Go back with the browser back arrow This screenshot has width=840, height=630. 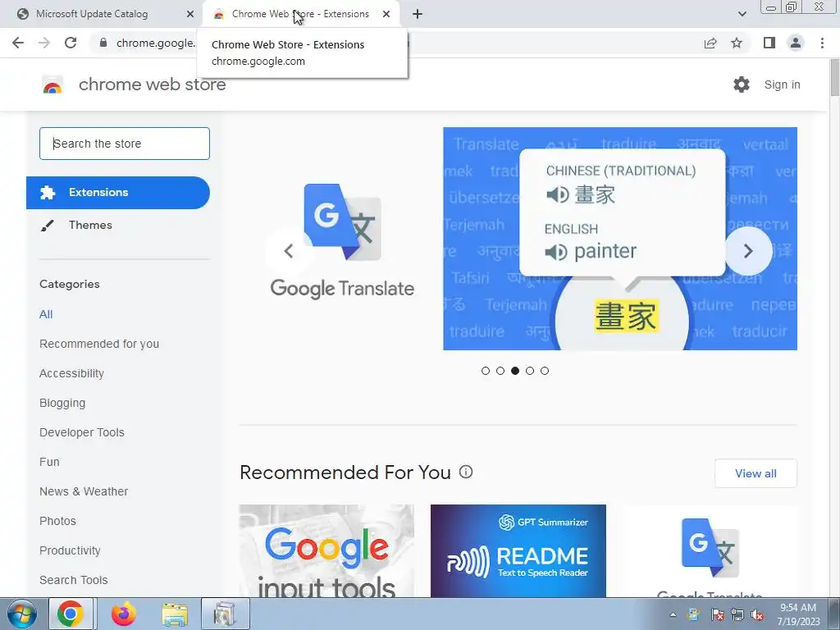pyautogui.click(x=18, y=43)
